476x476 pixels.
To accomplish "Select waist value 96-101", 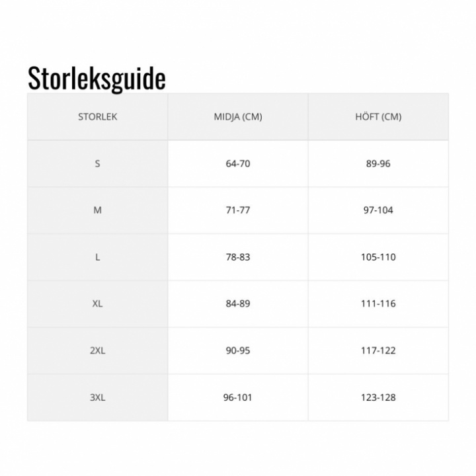I will [238, 397].
